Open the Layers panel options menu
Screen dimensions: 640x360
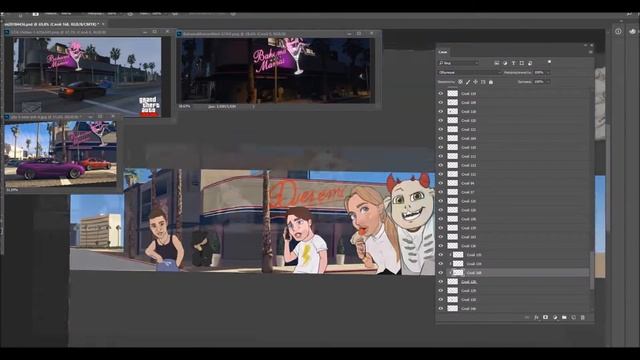[x=591, y=52]
